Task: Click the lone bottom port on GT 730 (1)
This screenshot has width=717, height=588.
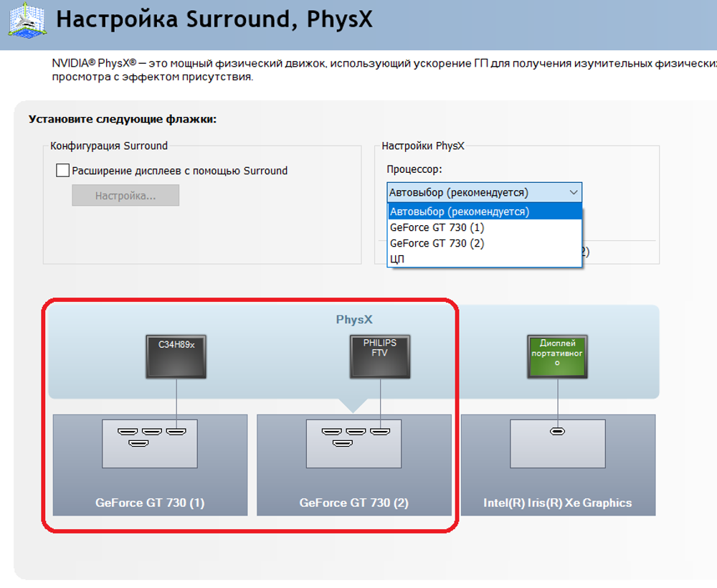Action: pos(138,443)
